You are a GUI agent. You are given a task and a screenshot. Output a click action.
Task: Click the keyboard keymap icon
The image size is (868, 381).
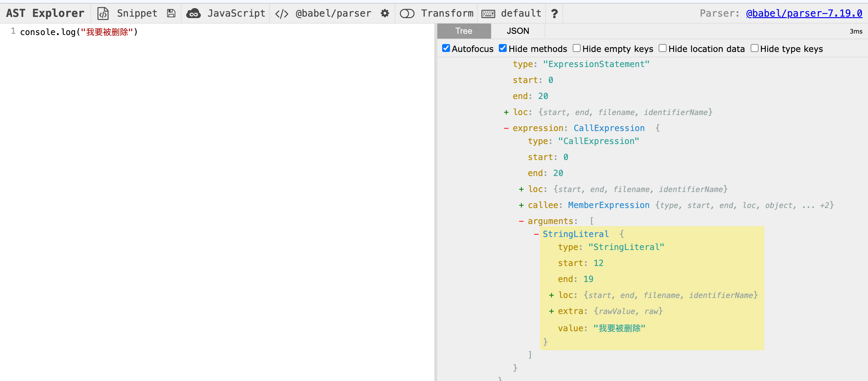(x=488, y=14)
